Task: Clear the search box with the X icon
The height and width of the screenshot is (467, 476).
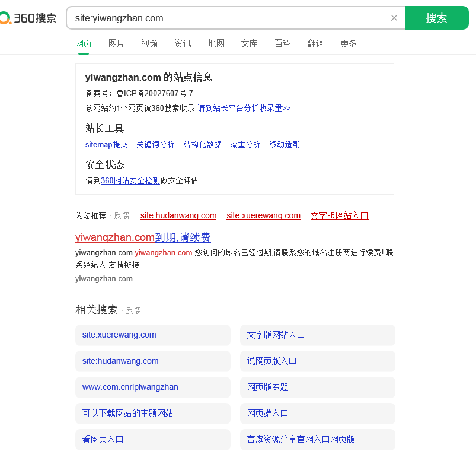Action: click(x=394, y=18)
